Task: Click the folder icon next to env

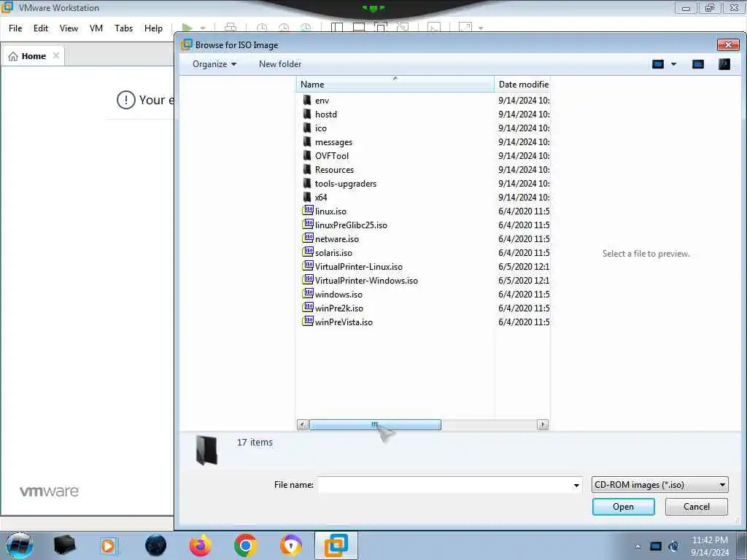Action: click(307, 100)
